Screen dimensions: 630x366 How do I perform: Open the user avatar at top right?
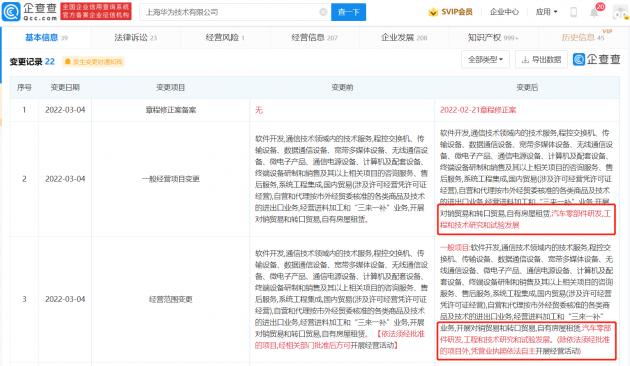pos(621,12)
